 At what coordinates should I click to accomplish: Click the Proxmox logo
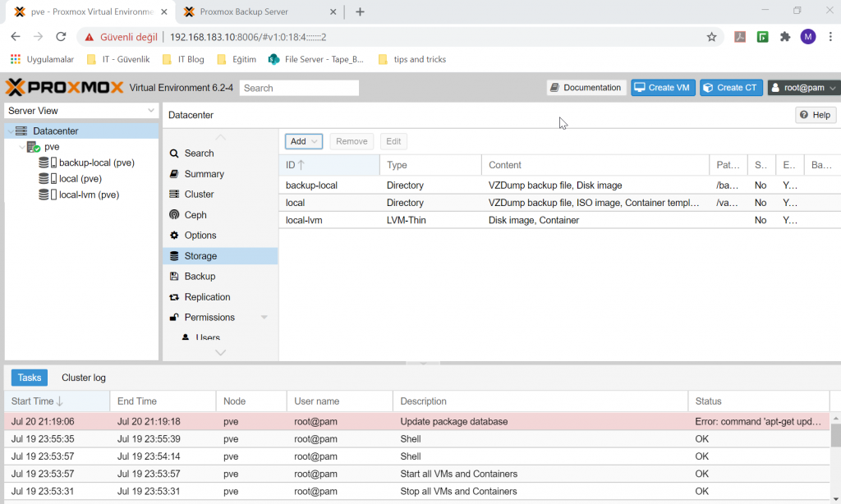point(64,87)
